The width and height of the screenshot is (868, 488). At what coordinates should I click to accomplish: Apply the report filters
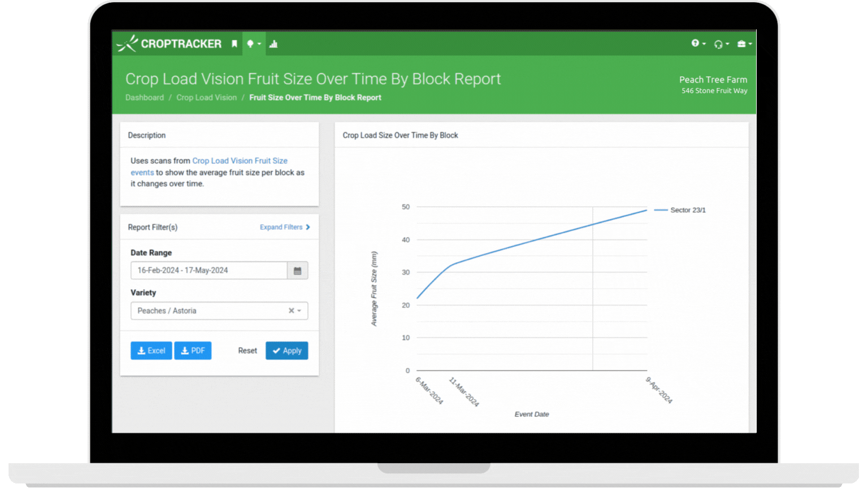click(287, 351)
